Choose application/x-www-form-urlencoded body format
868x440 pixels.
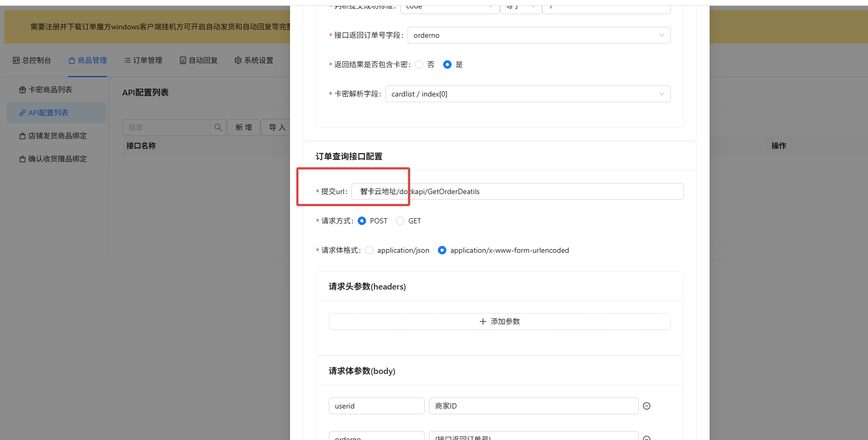click(442, 250)
